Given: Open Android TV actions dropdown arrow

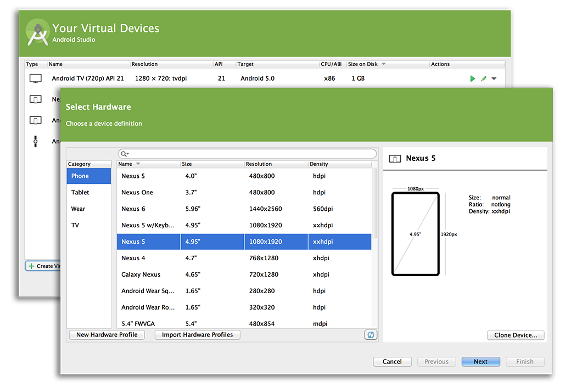Looking at the screenshot, I should coord(494,79).
